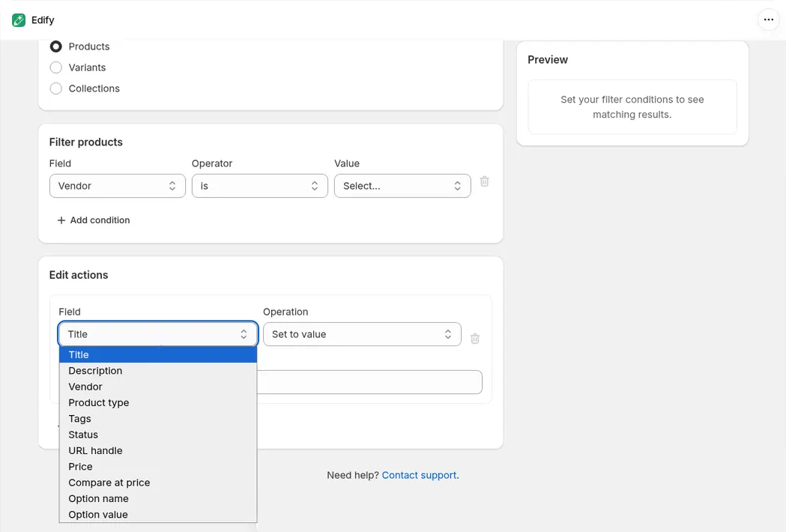
Task: Select the Products radio button
Action: pyautogui.click(x=55, y=46)
